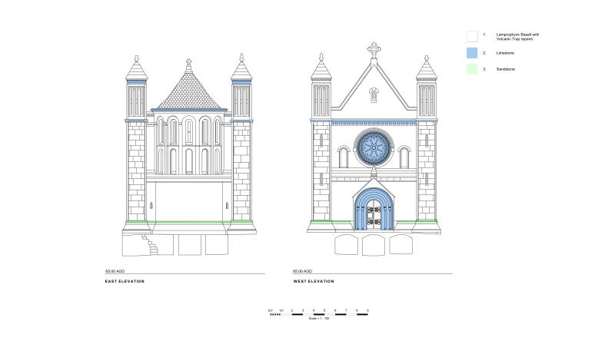Click the blue arched doorway on west elevation

[374, 209]
